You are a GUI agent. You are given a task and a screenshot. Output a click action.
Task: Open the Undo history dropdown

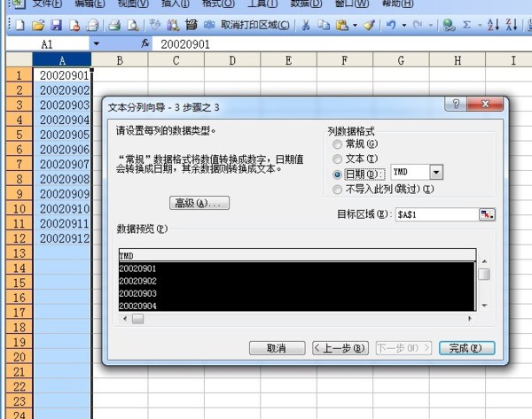404,25
